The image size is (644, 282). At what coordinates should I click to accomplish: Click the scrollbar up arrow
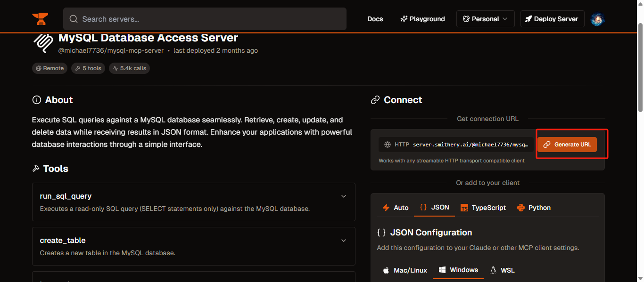(x=640, y=4)
